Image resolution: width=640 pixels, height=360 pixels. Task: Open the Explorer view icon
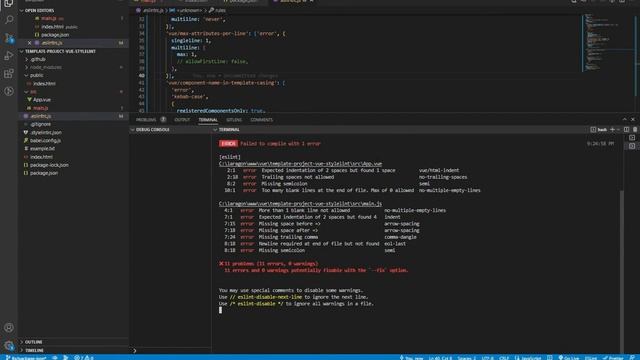tap(9, 3)
